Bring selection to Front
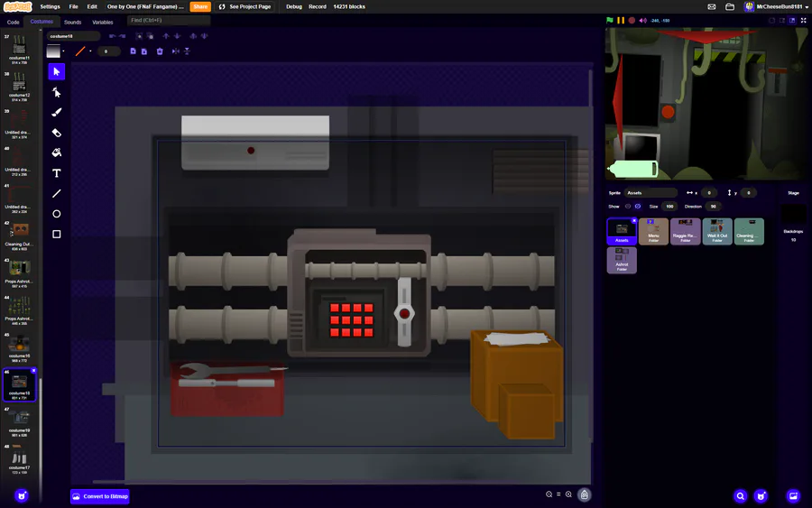The image size is (812, 508). pos(193,36)
